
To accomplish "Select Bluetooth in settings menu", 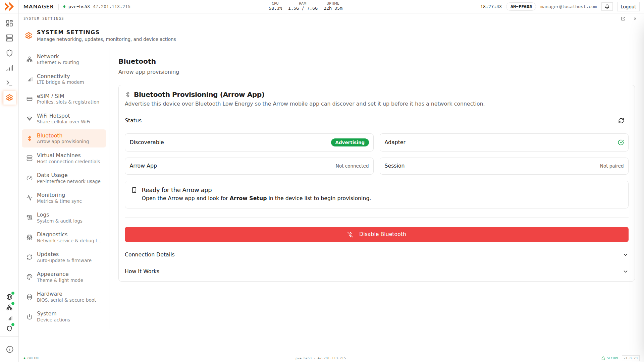I will point(64,138).
